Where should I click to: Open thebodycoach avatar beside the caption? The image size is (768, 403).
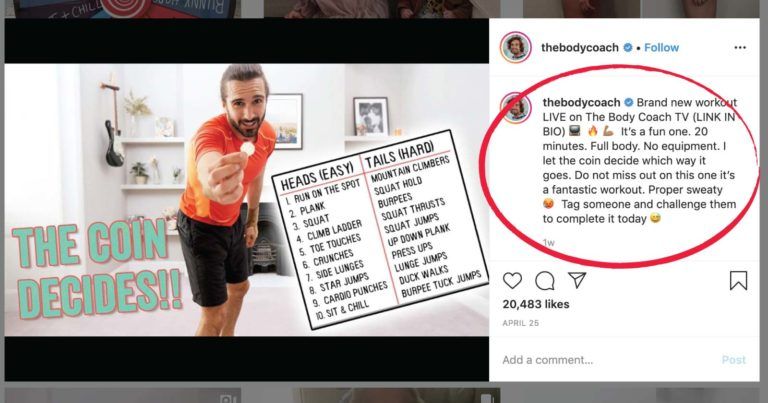[515, 108]
